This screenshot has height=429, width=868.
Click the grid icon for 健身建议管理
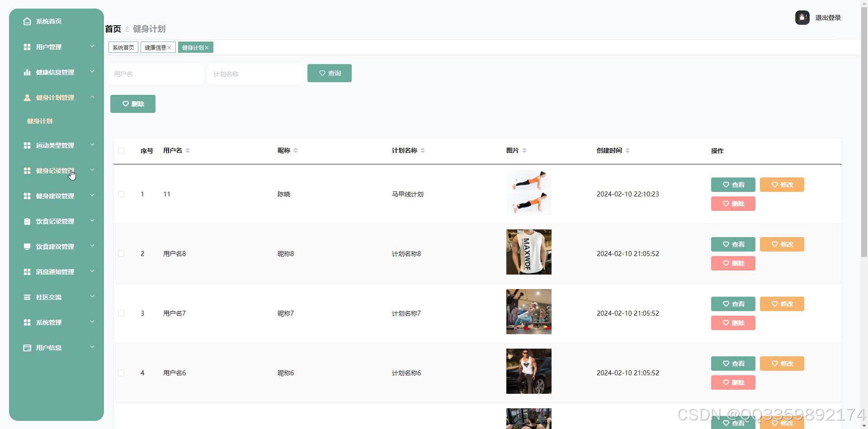click(x=27, y=196)
